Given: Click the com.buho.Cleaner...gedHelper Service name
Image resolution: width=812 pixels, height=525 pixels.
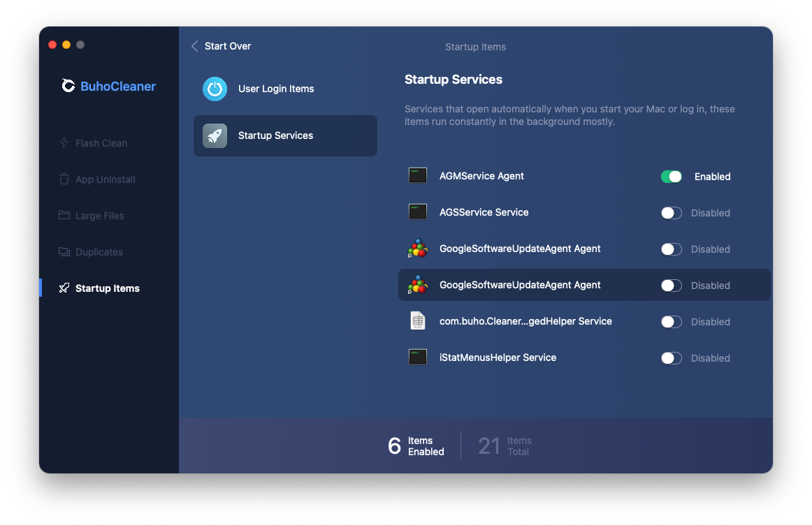Looking at the screenshot, I should [525, 321].
